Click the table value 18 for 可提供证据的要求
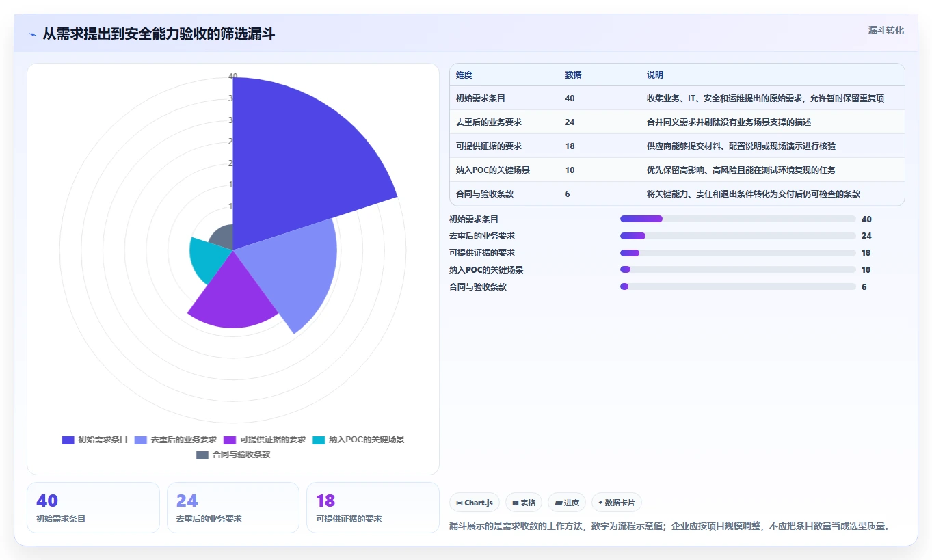The height and width of the screenshot is (560, 932). point(570,146)
